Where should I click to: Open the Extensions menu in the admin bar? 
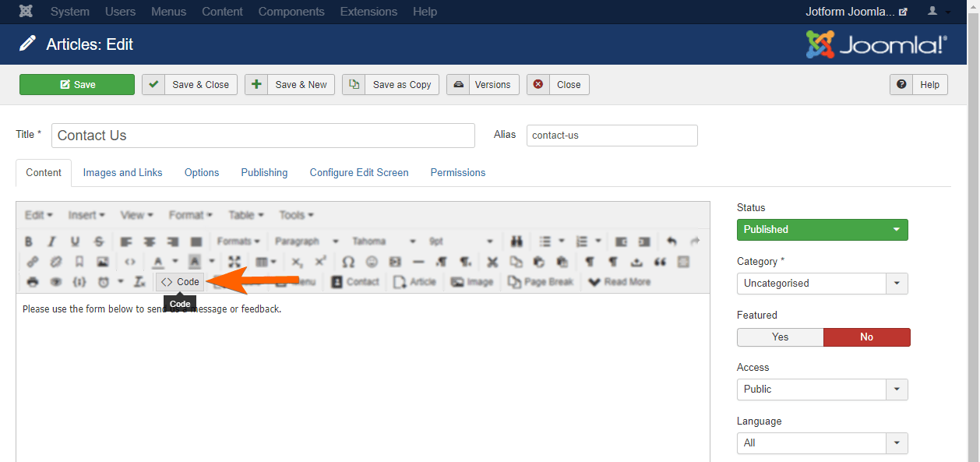coord(368,11)
